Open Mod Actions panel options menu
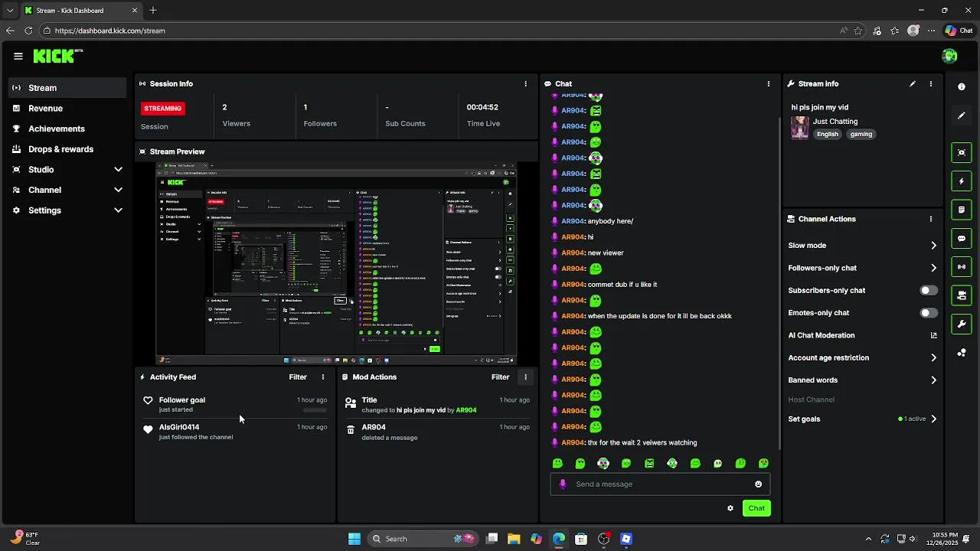 coord(525,377)
